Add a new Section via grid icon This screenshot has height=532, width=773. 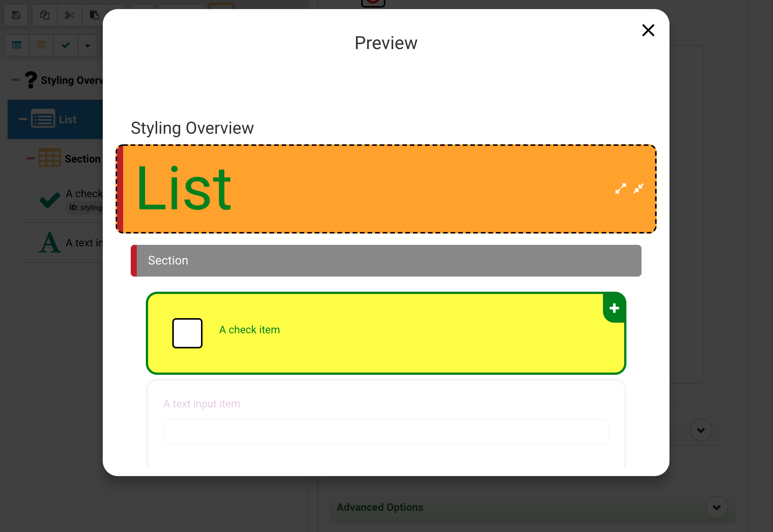pyautogui.click(x=41, y=45)
